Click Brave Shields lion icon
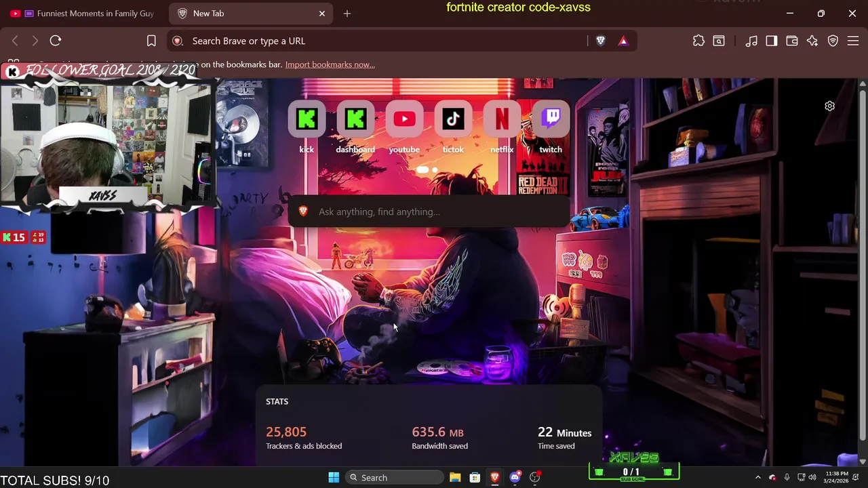Viewport: 868px width, 488px height. [600, 41]
